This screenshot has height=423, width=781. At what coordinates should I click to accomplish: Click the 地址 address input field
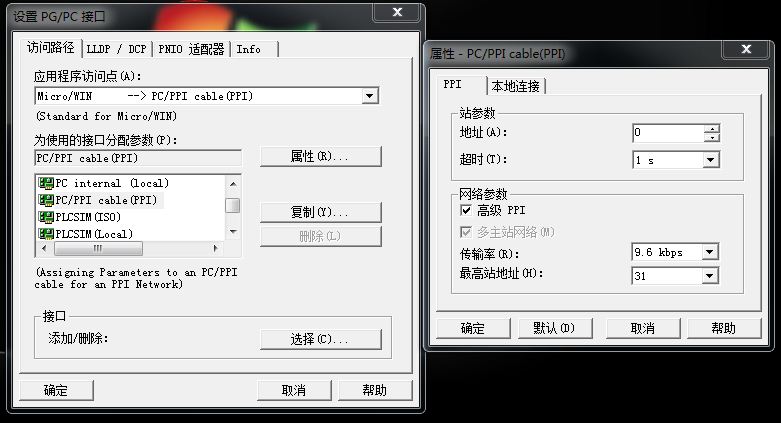(667, 133)
